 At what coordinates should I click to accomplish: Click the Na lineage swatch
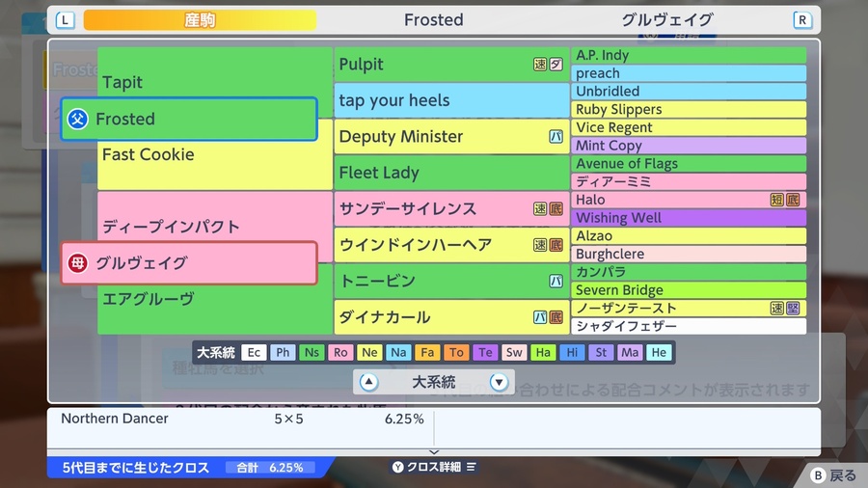tap(398, 352)
